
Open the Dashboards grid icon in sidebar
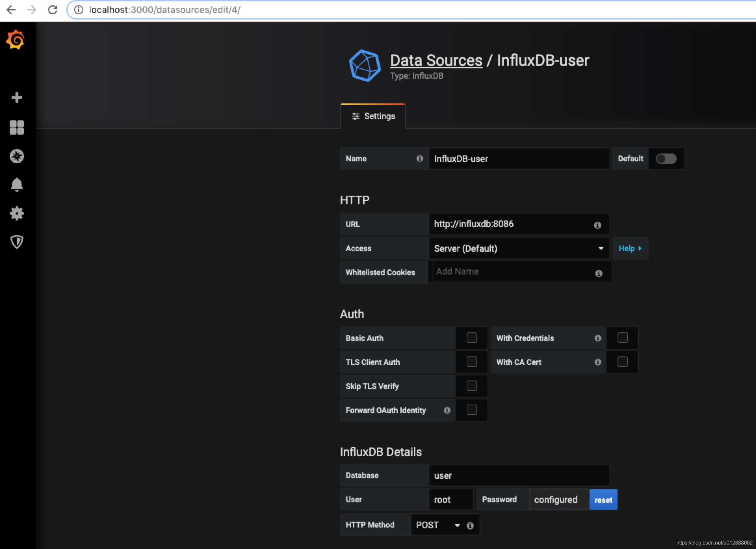point(17,127)
